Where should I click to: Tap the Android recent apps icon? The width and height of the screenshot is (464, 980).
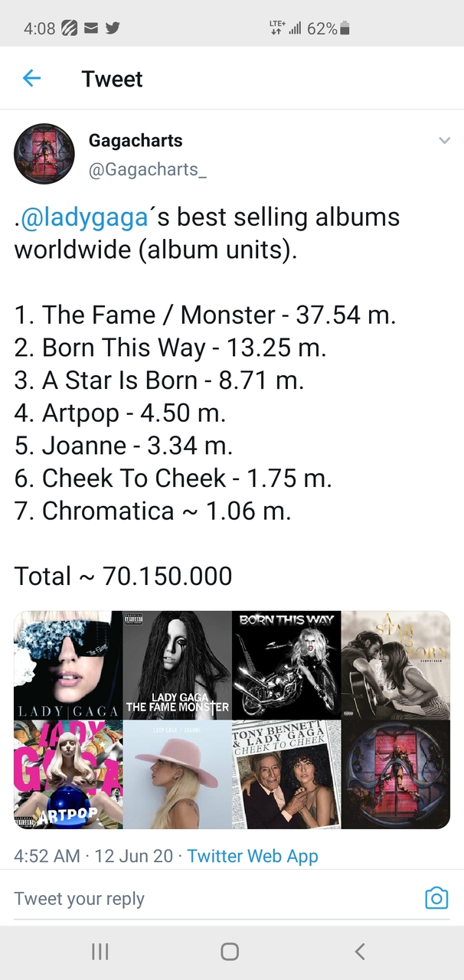coord(100,952)
